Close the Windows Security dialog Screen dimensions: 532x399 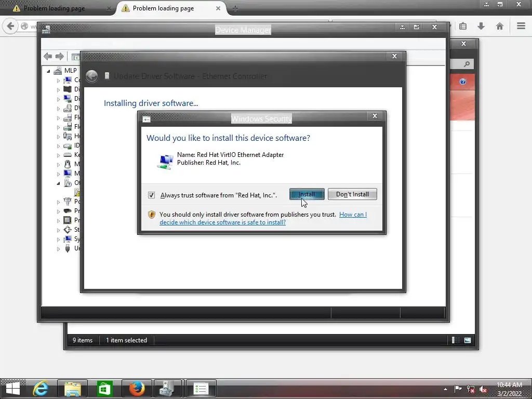[375, 116]
